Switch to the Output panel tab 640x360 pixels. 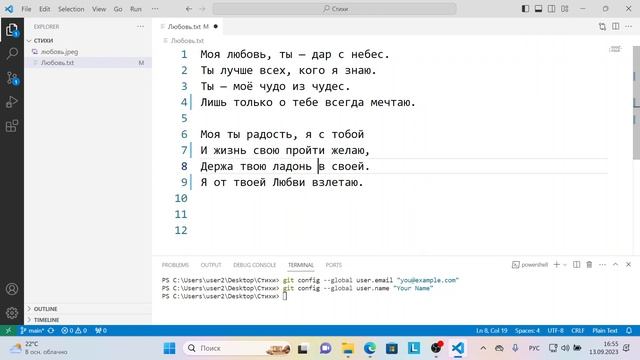tap(211, 265)
